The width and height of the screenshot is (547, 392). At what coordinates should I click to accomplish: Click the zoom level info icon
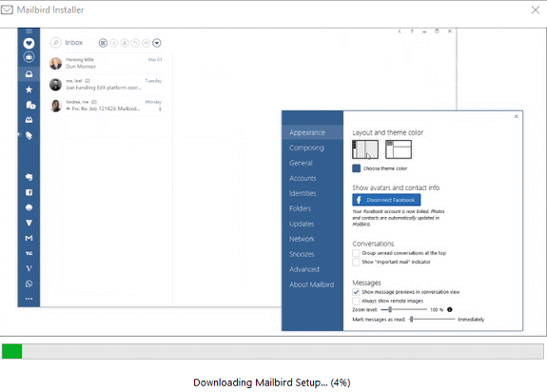pos(450,309)
